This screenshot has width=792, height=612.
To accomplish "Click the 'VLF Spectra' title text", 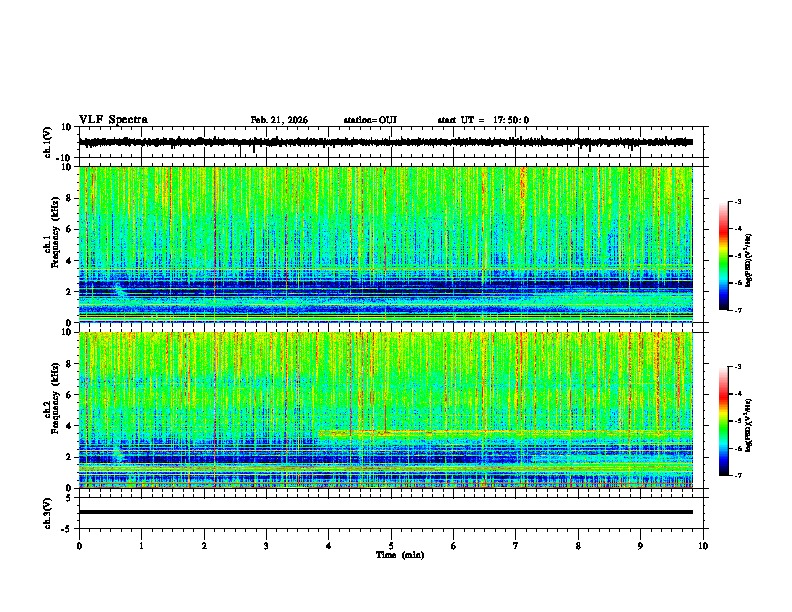I will coord(113,120).
